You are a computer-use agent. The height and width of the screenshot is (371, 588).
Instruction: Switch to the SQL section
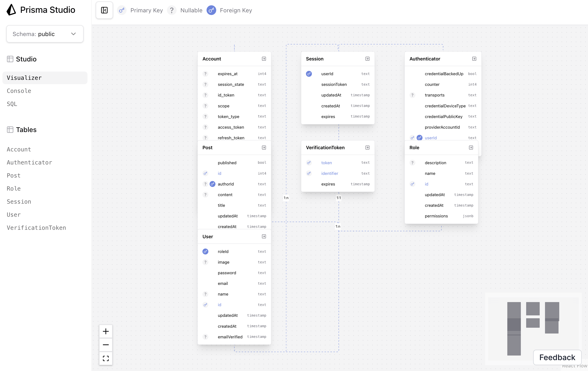coord(12,104)
